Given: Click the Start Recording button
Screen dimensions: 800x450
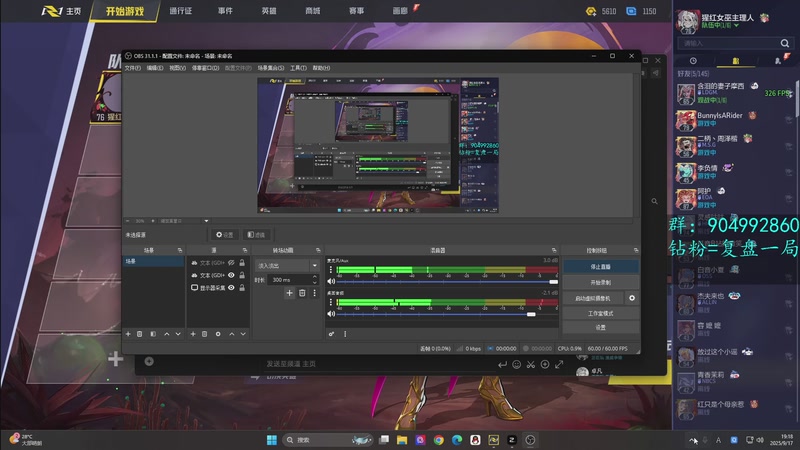Looking at the screenshot, I should click(x=601, y=282).
